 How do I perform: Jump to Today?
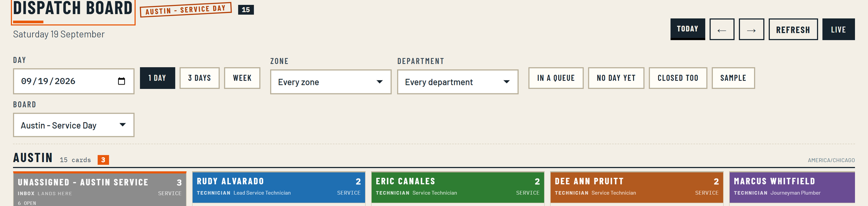tap(688, 29)
